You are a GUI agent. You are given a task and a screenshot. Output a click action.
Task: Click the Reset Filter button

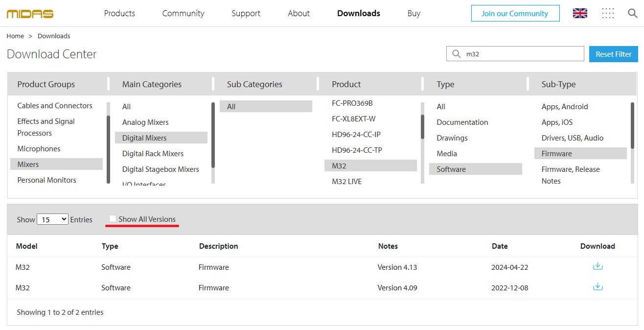point(613,54)
